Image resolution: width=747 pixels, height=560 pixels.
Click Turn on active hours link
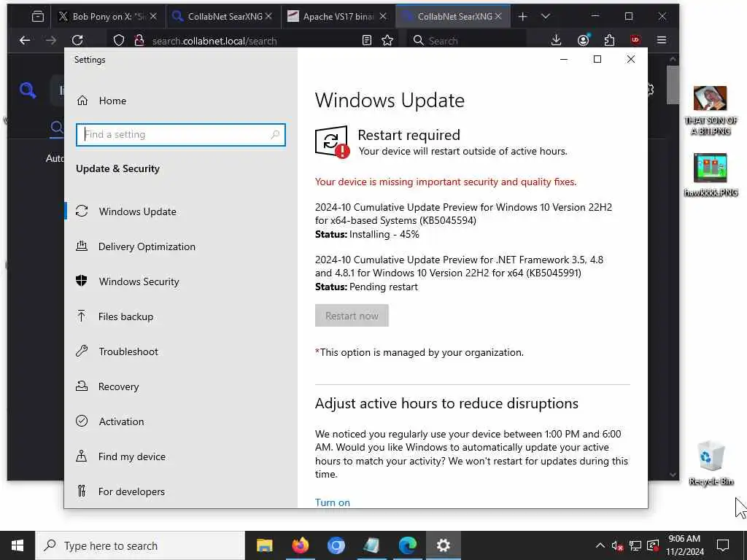coord(333,502)
